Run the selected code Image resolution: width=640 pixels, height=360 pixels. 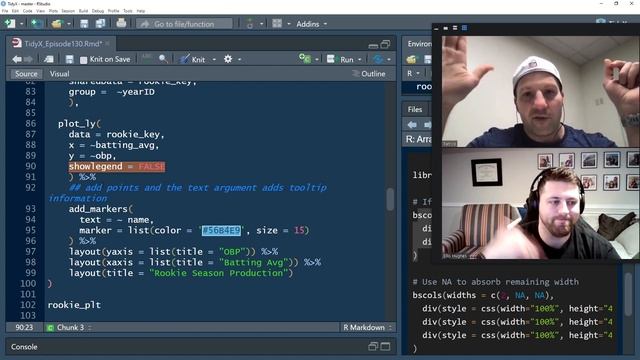coord(341,60)
